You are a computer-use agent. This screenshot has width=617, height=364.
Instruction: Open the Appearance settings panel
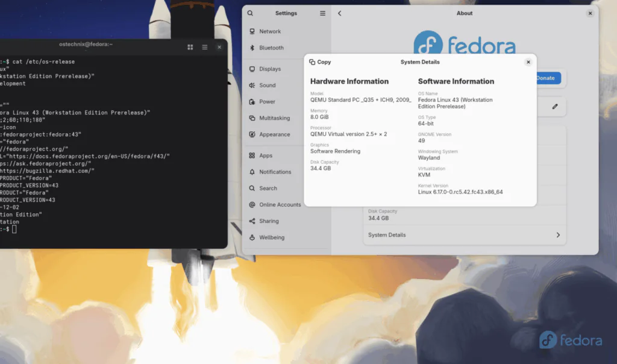point(274,134)
